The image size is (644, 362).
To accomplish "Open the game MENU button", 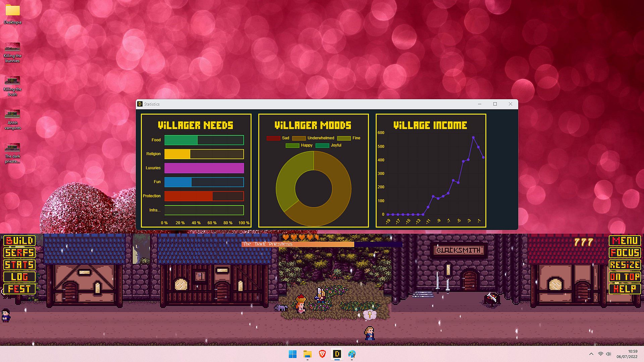I will pos(625,241).
